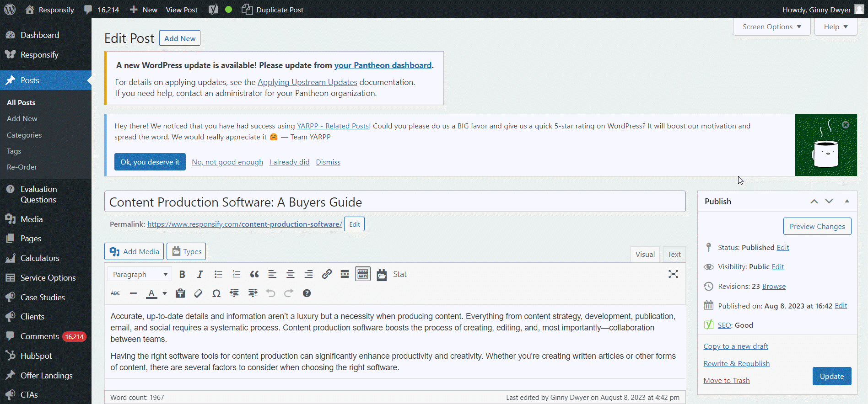The image size is (868, 404).
Task: Toggle the toolbar kitchen sink button
Action: pos(363,274)
